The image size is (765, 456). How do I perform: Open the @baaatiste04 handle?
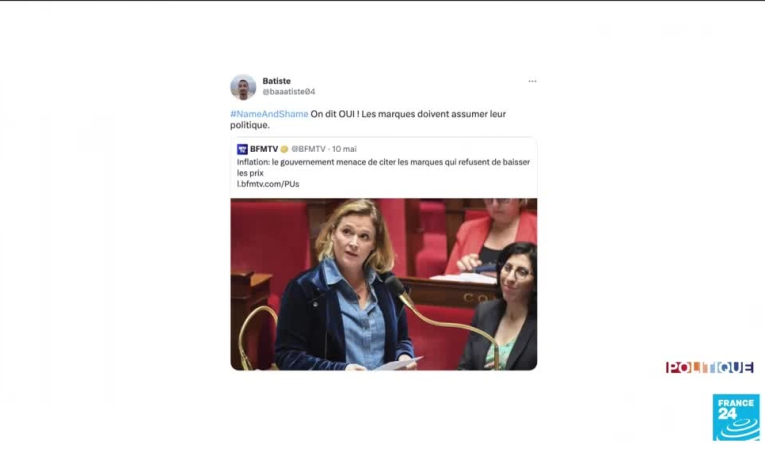click(x=289, y=92)
